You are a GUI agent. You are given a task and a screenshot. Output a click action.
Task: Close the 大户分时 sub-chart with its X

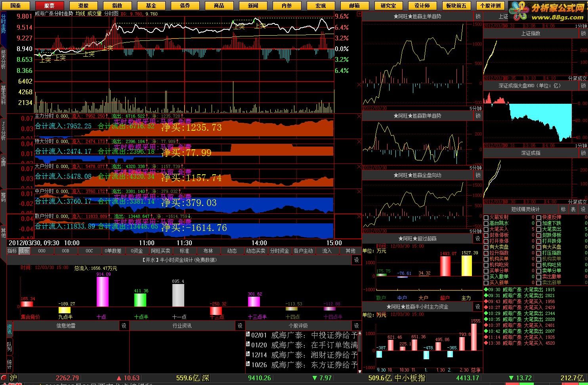tap(359, 166)
